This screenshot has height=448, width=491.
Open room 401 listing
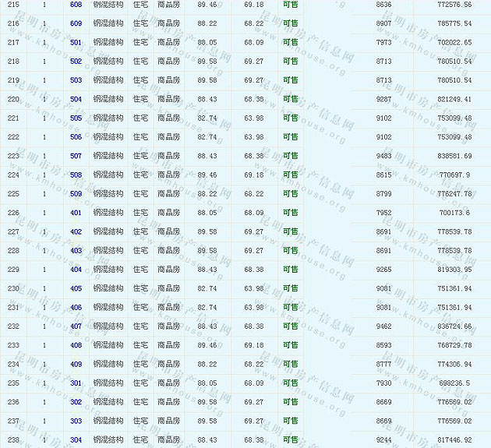76,213
